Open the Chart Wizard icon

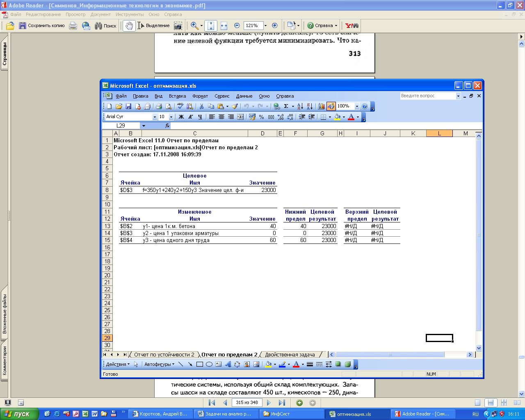[x=322, y=106]
